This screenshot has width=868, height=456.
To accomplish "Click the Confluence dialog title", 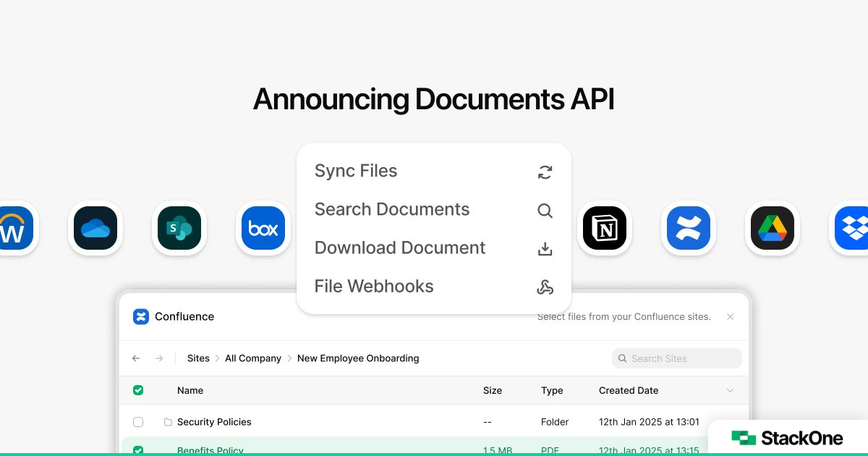I will coord(184,316).
